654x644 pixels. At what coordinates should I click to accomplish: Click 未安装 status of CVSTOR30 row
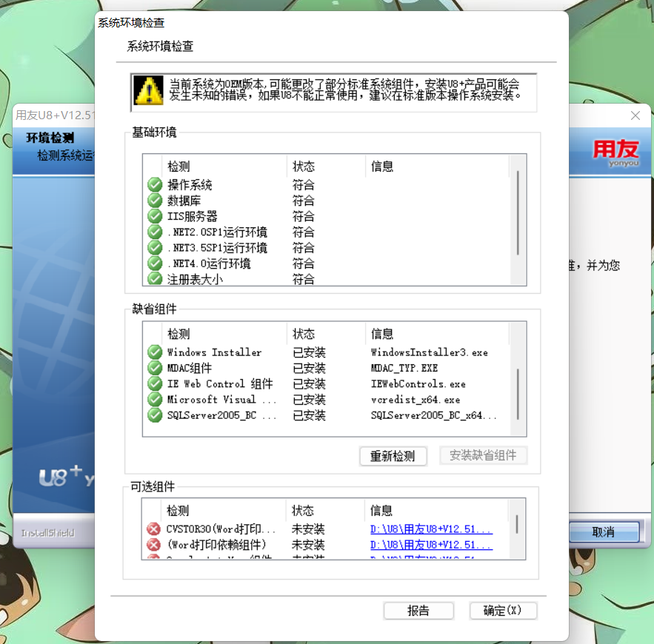tap(308, 529)
